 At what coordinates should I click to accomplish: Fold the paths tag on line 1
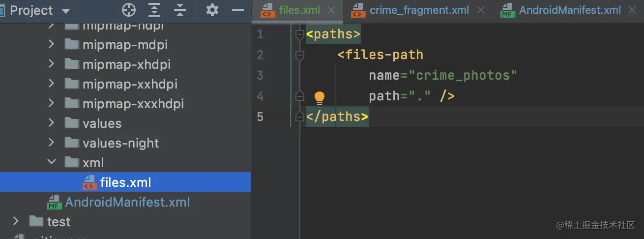click(299, 35)
